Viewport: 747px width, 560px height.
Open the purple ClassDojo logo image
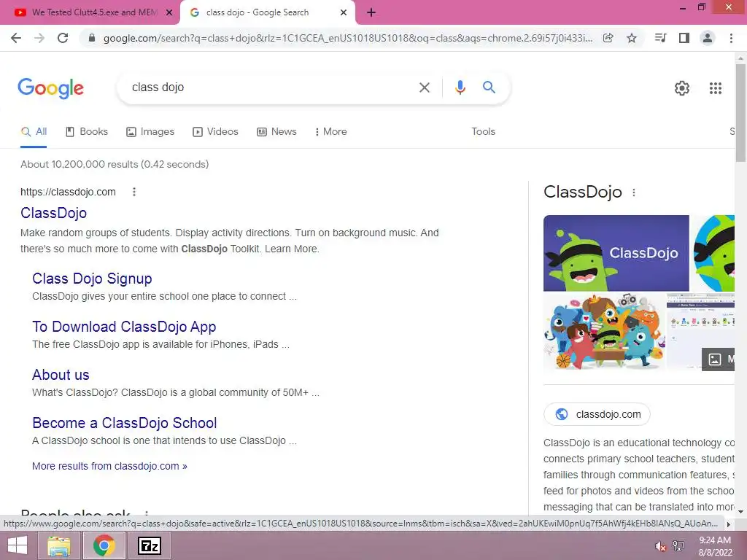pos(616,253)
